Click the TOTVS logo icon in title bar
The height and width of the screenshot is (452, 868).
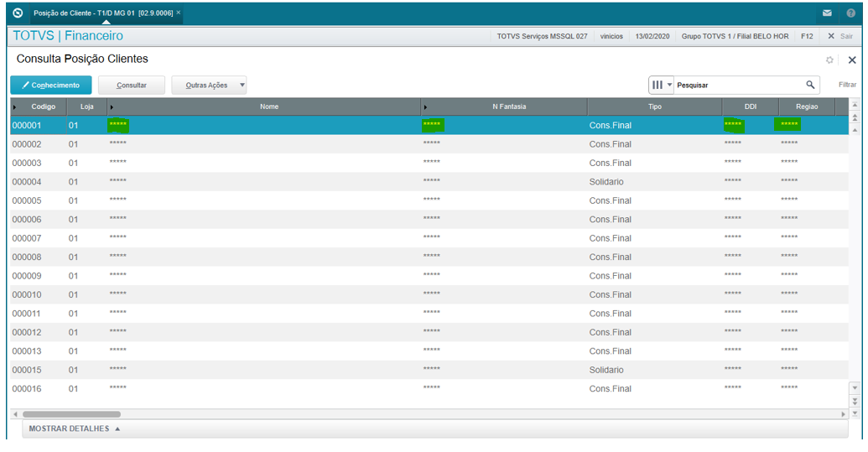[x=18, y=13]
